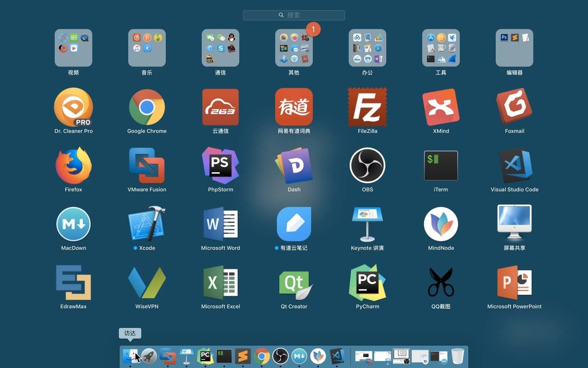Open 有道云笔记 notes app
The width and height of the screenshot is (588, 368).
294,224
